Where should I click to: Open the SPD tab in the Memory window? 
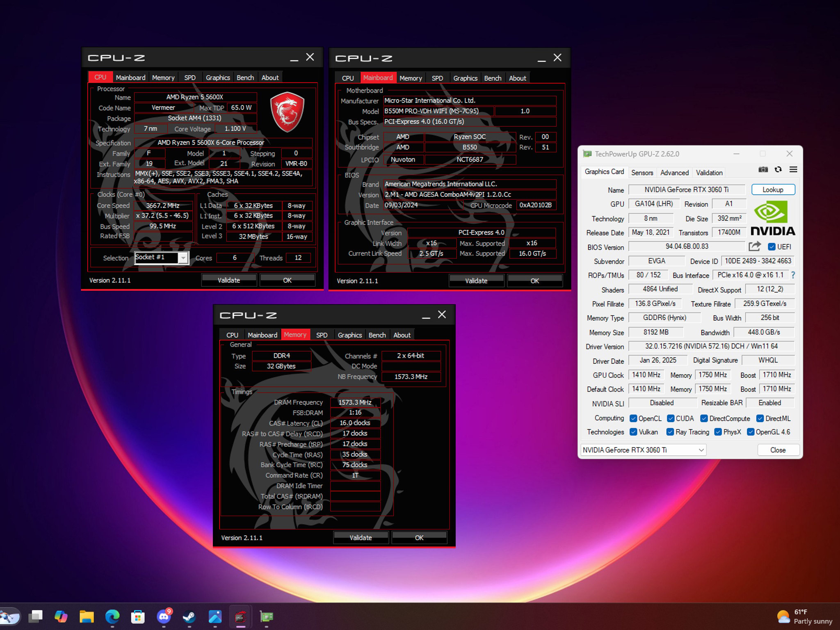pos(322,335)
